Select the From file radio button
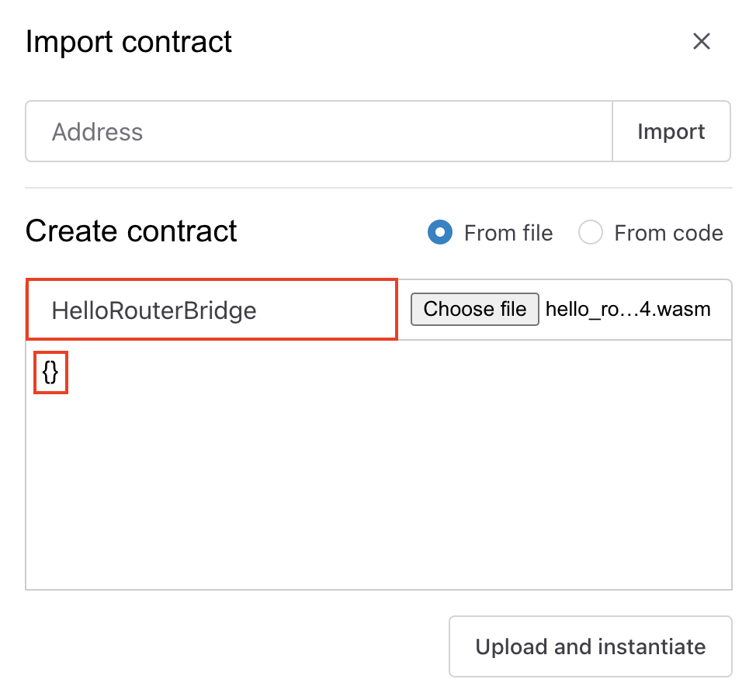 coord(440,233)
